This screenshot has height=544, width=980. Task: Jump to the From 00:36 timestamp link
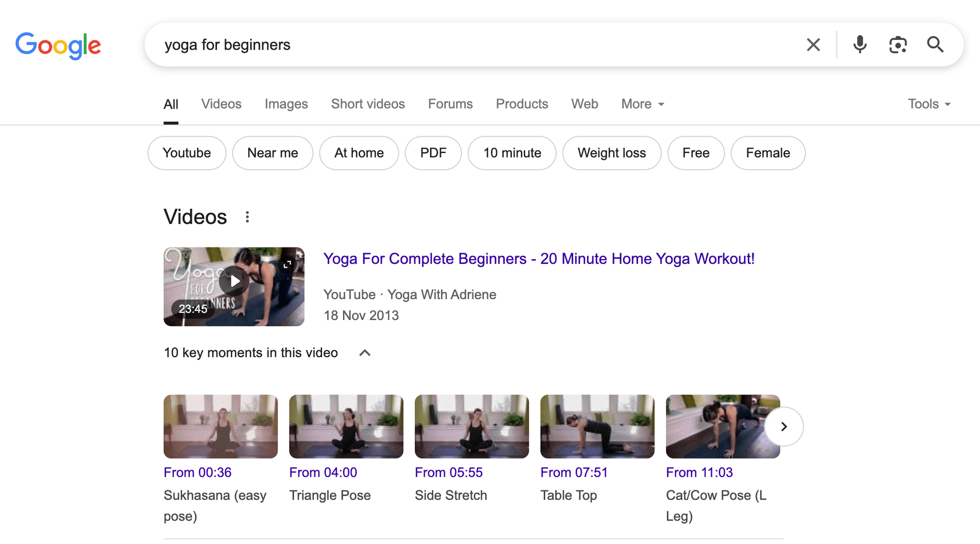click(198, 473)
